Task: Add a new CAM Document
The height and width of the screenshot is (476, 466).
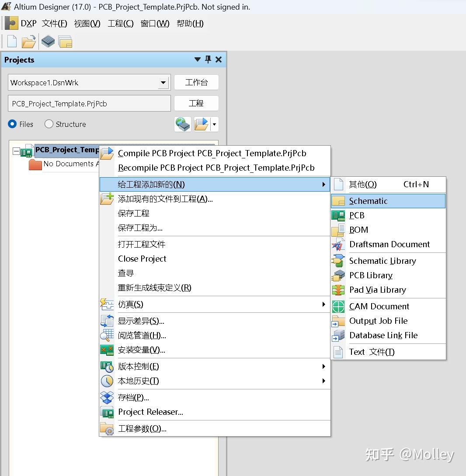Action: coord(379,306)
